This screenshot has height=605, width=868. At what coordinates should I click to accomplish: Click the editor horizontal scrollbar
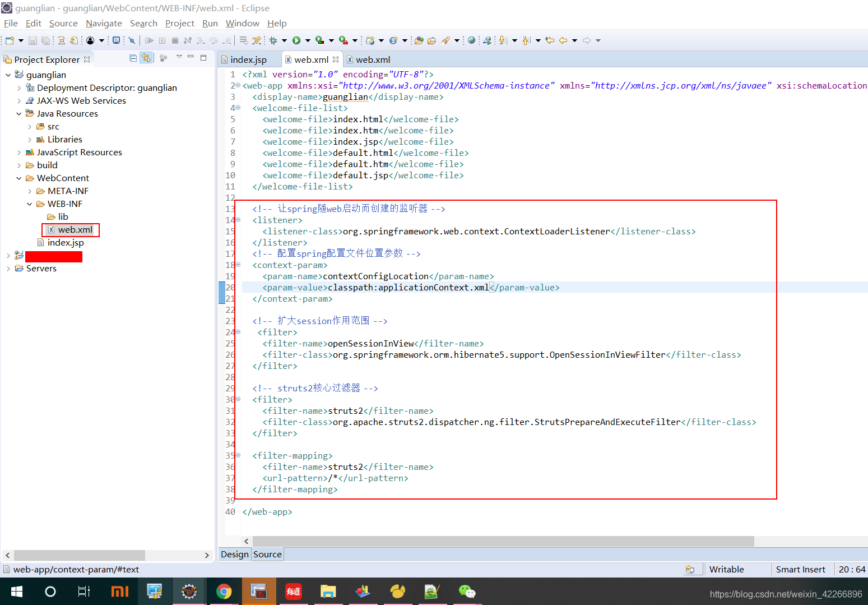click(x=503, y=541)
